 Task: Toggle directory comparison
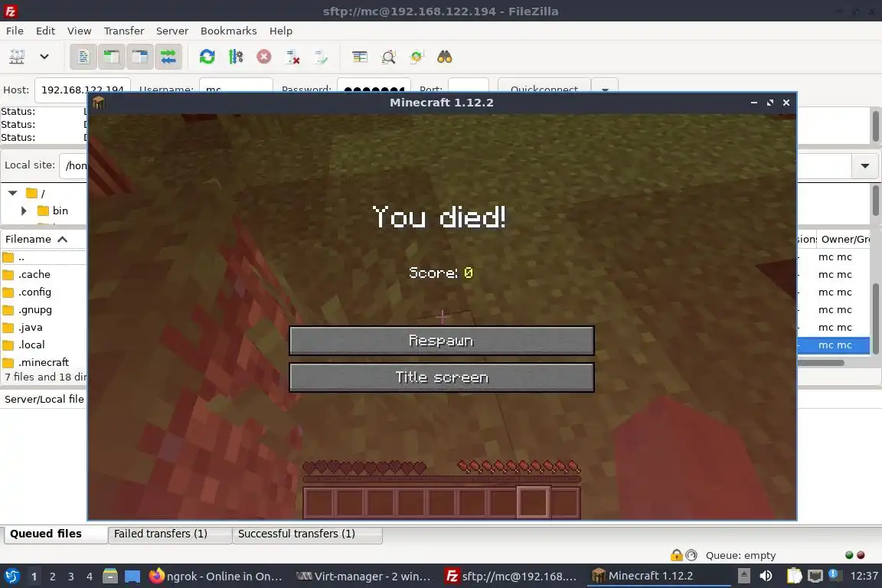pos(388,57)
